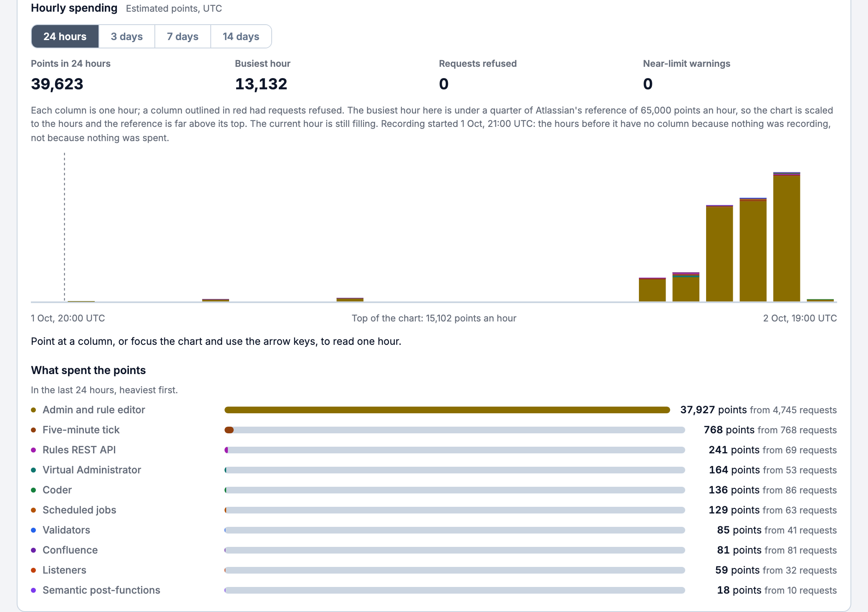Viewport: 868px width, 612px height.
Task: Click the Listeners color dot
Action: [33, 570]
